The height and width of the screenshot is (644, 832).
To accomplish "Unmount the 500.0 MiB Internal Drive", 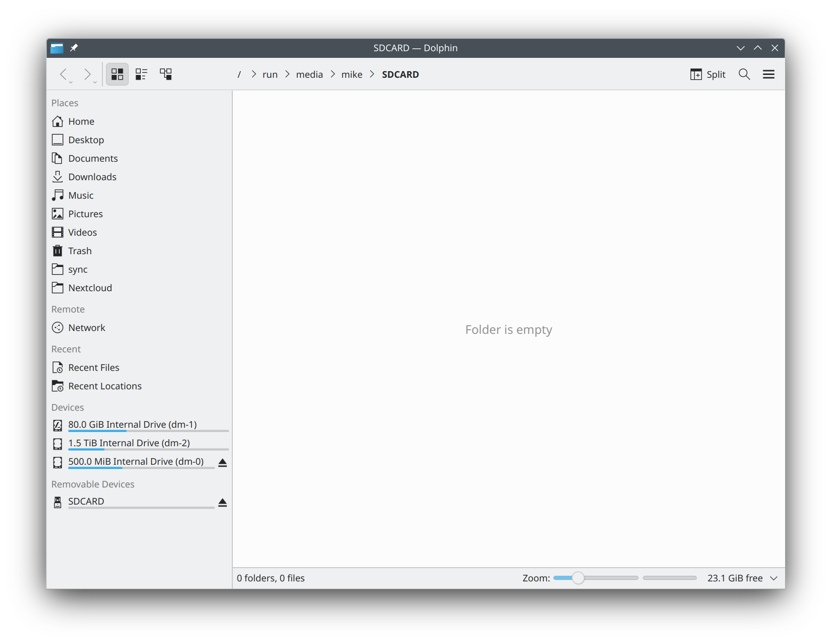I will coord(222,462).
